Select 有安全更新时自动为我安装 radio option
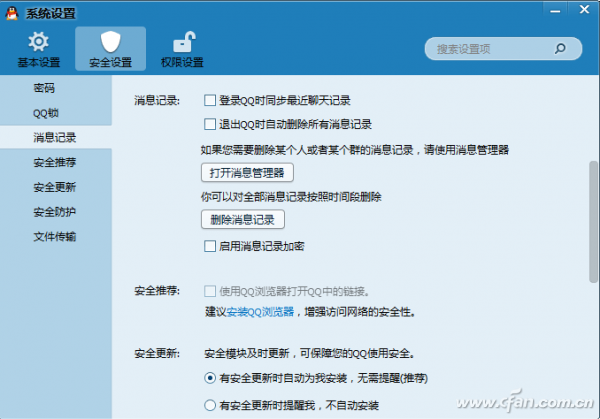This screenshot has width=600, height=419. pyautogui.click(x=210, y=378)
